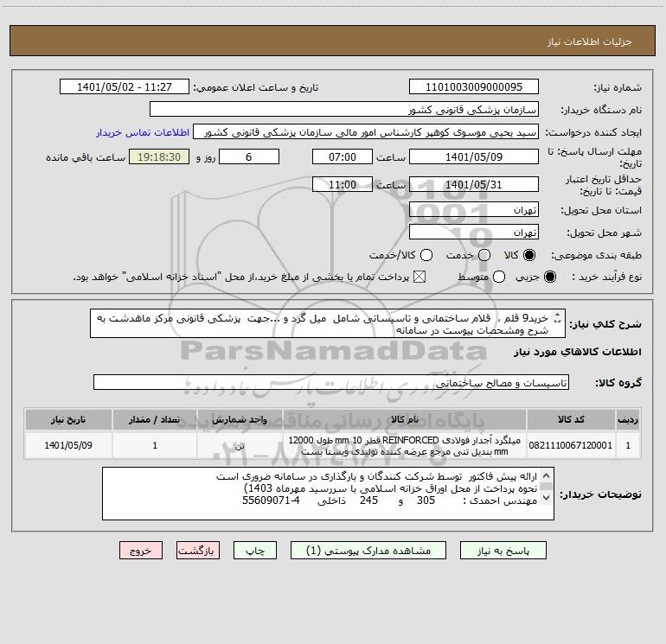Click the remaining days field showing 6

click(x=249, y=156)
